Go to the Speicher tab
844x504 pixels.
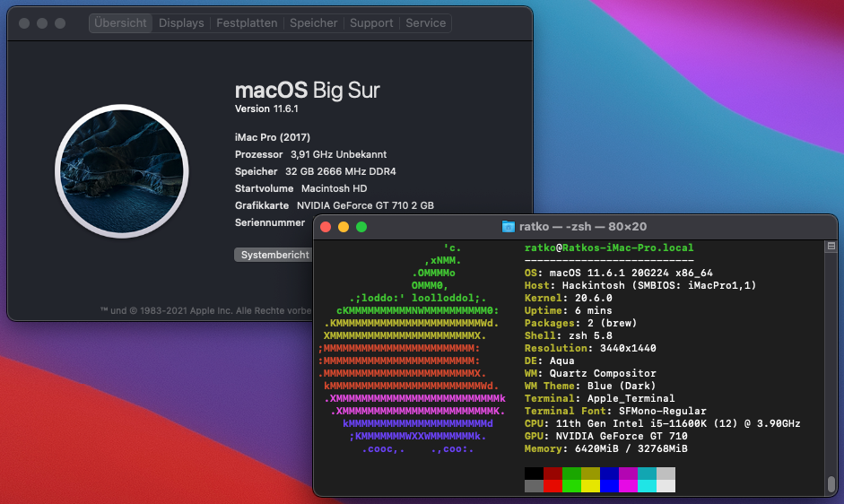[x=313, y=23]
